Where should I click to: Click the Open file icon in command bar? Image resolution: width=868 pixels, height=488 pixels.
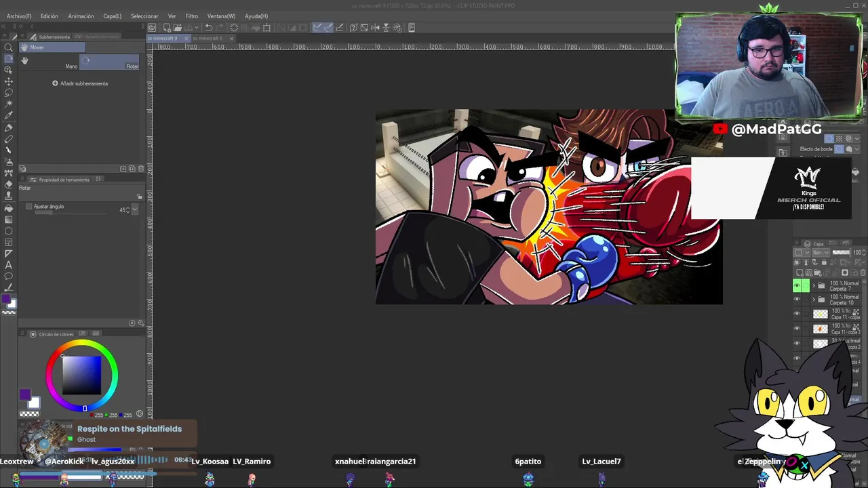click(177, 28)
